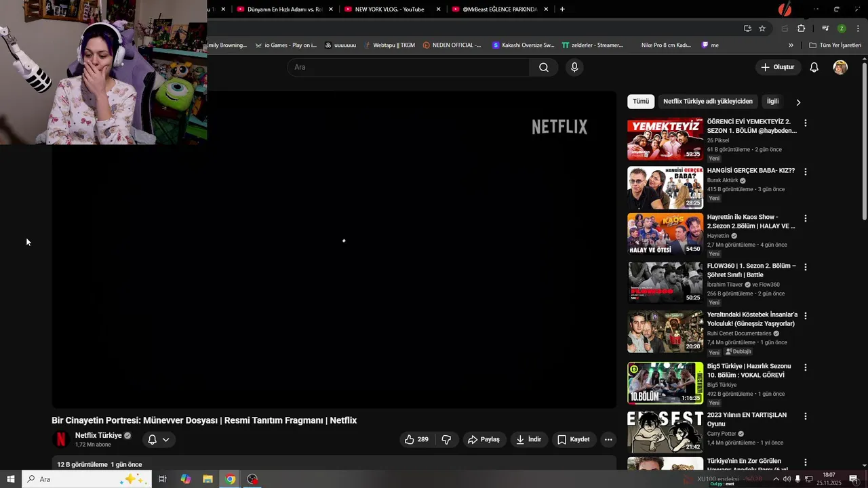Open options menu for ÖĞRENCİ EVİ YEMEKTEYİZ video
Screen dimensions: 868x488
tap(806, 123)
